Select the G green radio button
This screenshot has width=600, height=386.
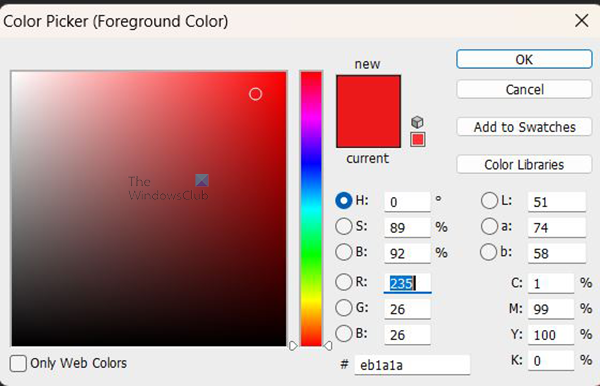pos(343,308)
